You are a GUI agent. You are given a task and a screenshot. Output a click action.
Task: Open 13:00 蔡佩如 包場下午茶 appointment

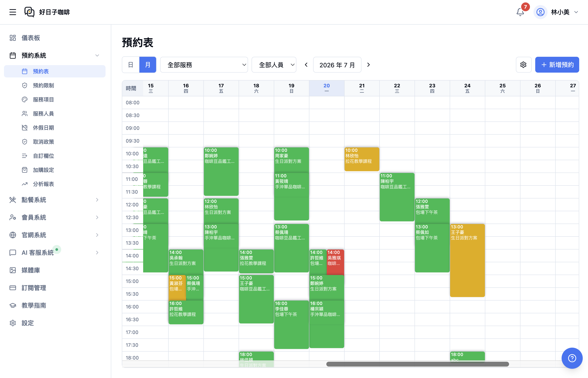coord(432,248)
